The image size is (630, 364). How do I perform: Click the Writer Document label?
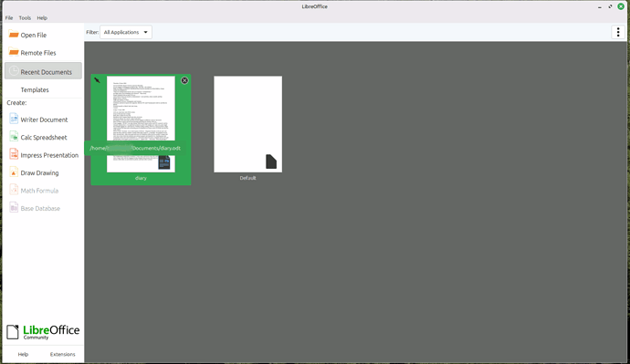click(44, 120)
